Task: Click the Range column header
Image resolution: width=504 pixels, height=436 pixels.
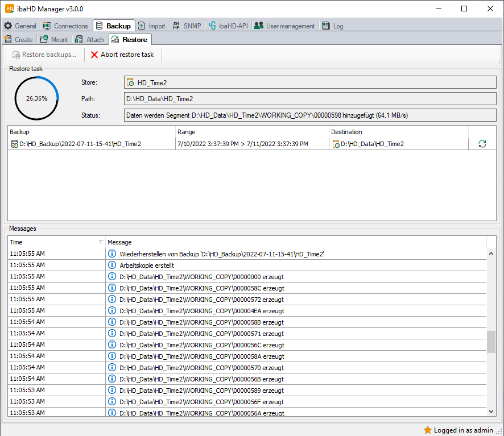Action: 251,132
